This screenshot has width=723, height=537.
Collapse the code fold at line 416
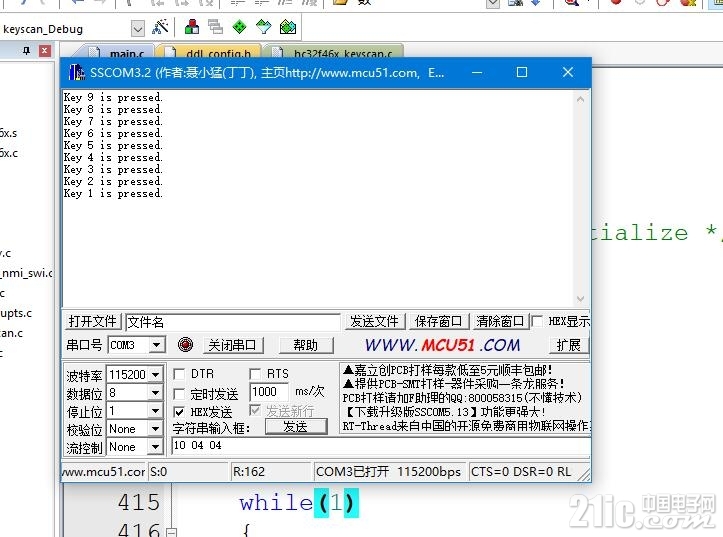tap(171, 532)
